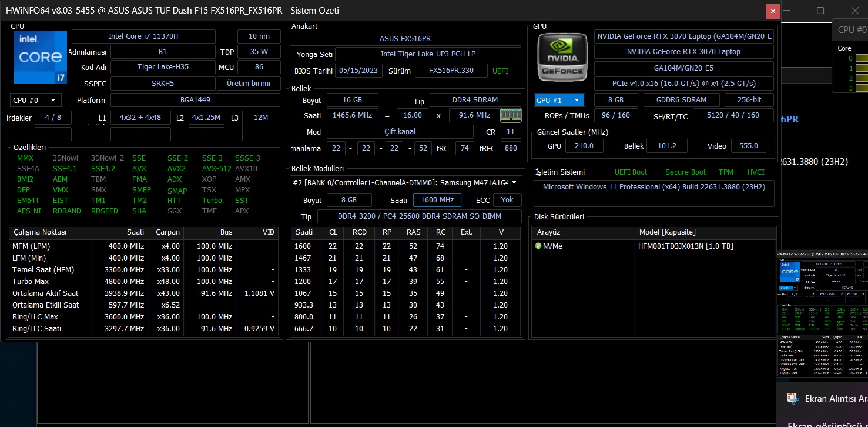Close the HWiNFO64 summary window
The image size is (868, 427).
773,11
